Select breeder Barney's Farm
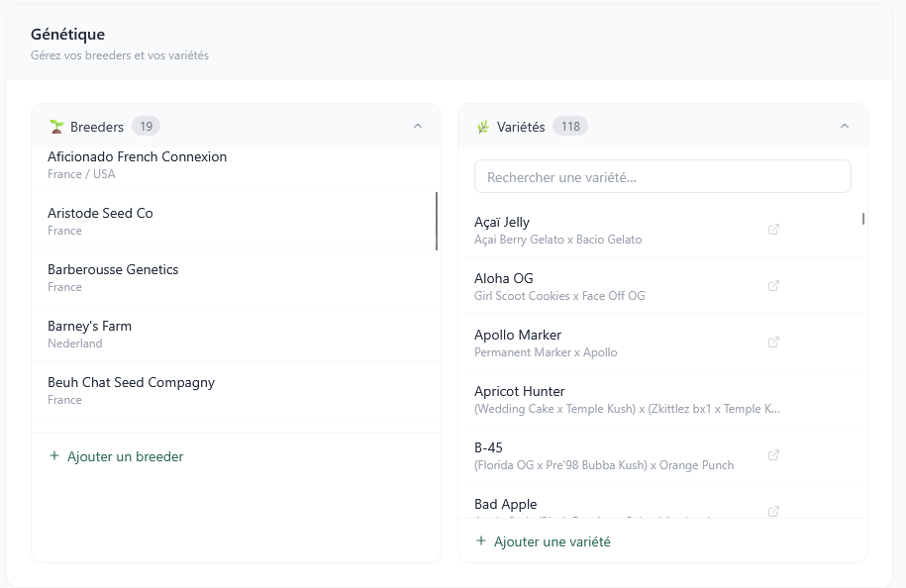 point(236,334)
